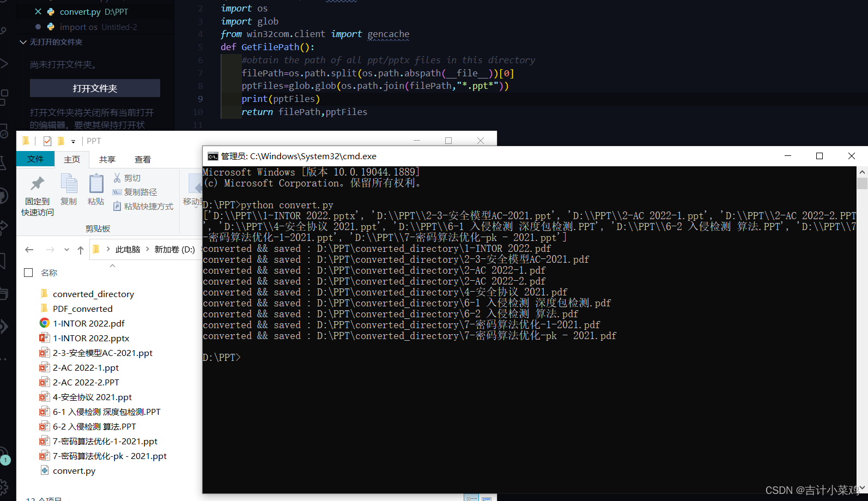Click the 粘贴快捷方式 icon in ribbon
This screenshot has height=501, width=868.
pos(117,206)
